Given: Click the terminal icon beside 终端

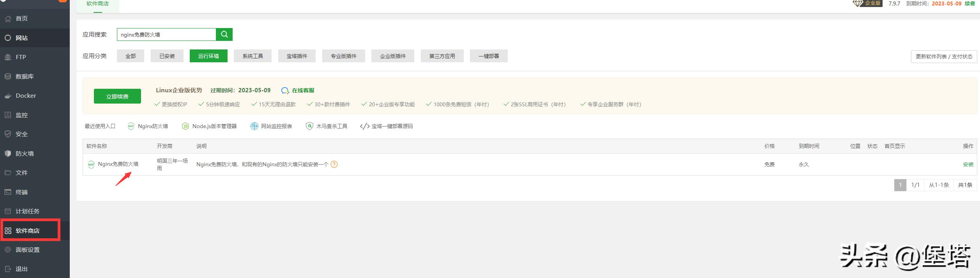Looking at the screenshot, I should 8,192.
